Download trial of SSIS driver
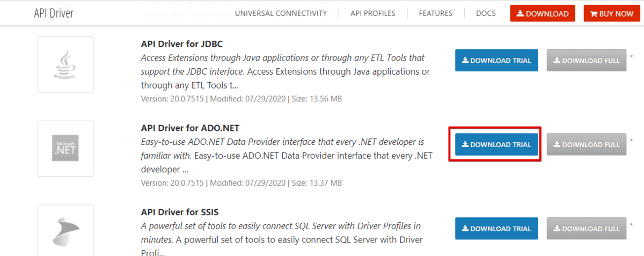 [496, 229]
